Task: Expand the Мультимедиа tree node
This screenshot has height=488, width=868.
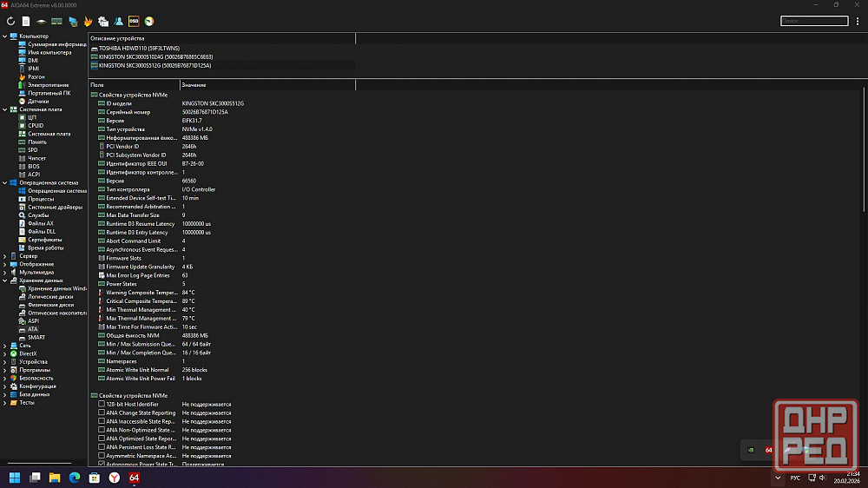Action: click(5, 272)
